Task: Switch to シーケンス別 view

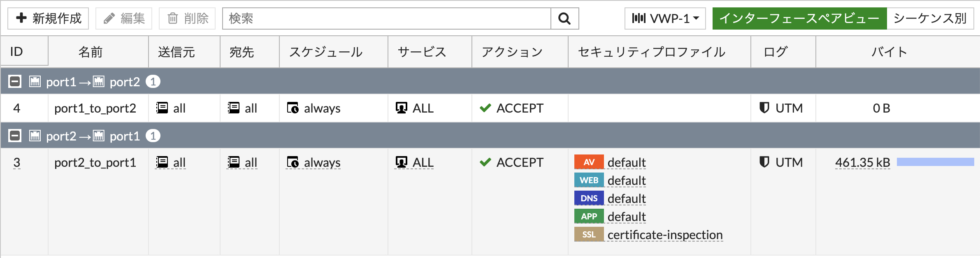Action: [930, 18]
